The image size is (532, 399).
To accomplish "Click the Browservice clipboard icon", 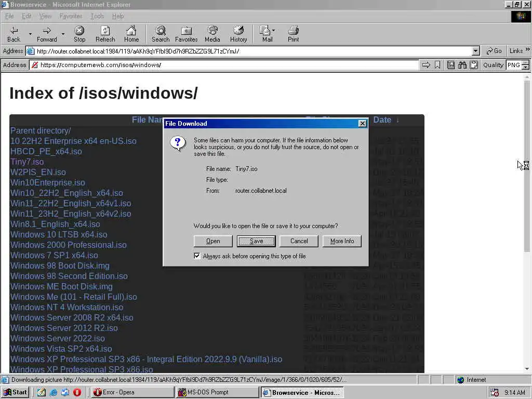I will [x=474, y=65].
